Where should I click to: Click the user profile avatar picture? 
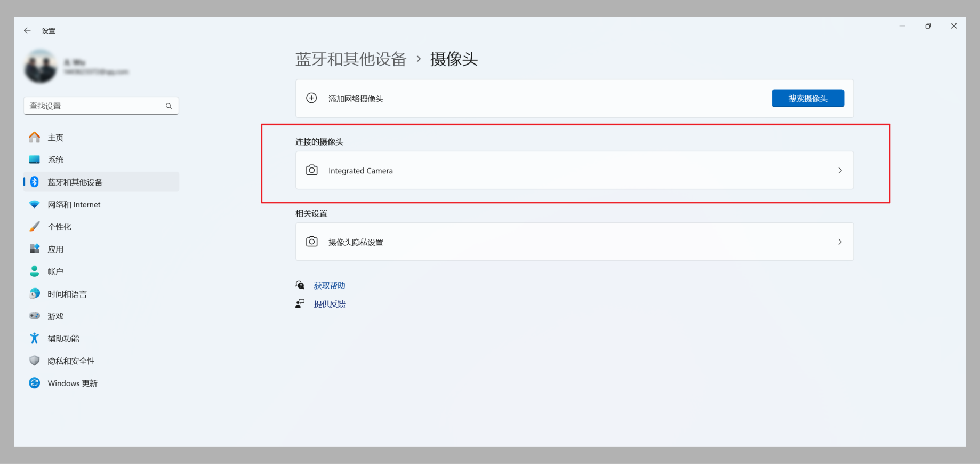[x=41, y=66]
